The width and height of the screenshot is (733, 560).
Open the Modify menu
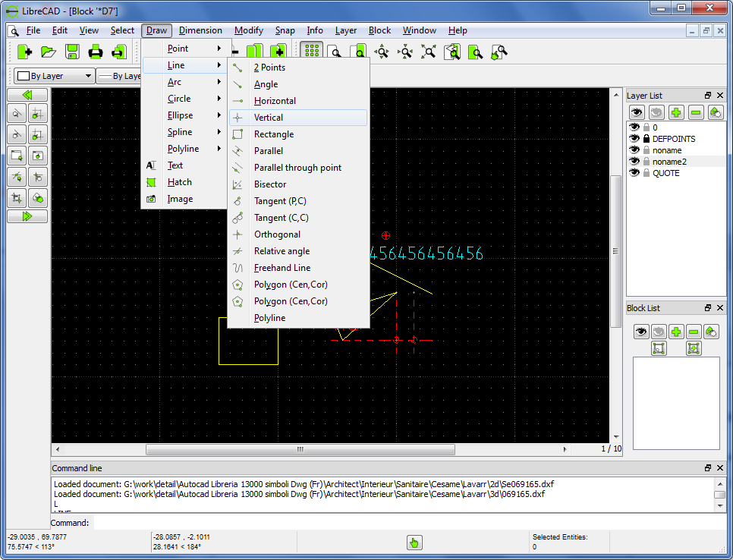click(x=249, y=30)
